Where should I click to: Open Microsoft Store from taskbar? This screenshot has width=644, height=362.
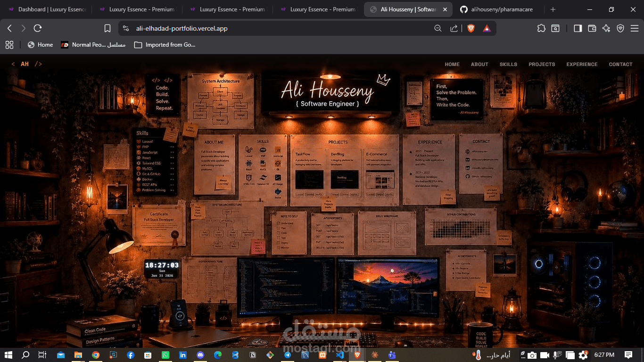(148, 355)
